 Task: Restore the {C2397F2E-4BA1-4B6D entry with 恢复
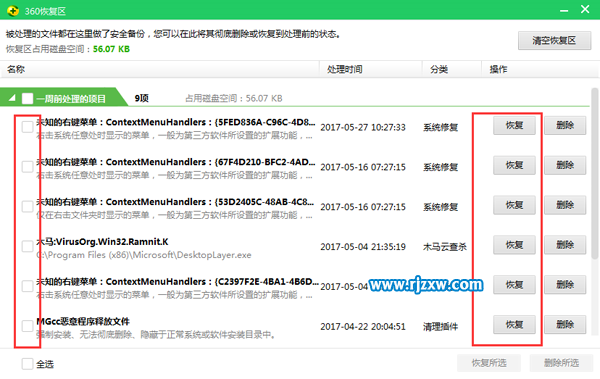click(514, 285)
